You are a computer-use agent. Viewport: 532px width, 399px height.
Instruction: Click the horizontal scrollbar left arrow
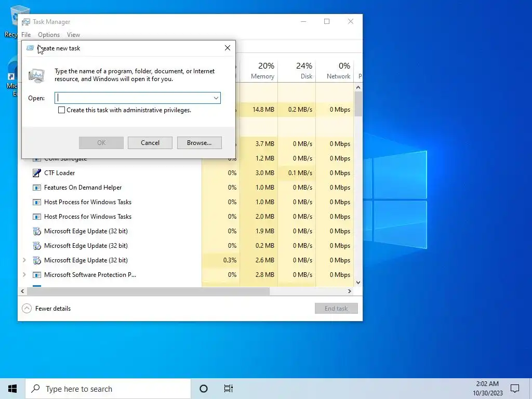[x=22, y=291]
